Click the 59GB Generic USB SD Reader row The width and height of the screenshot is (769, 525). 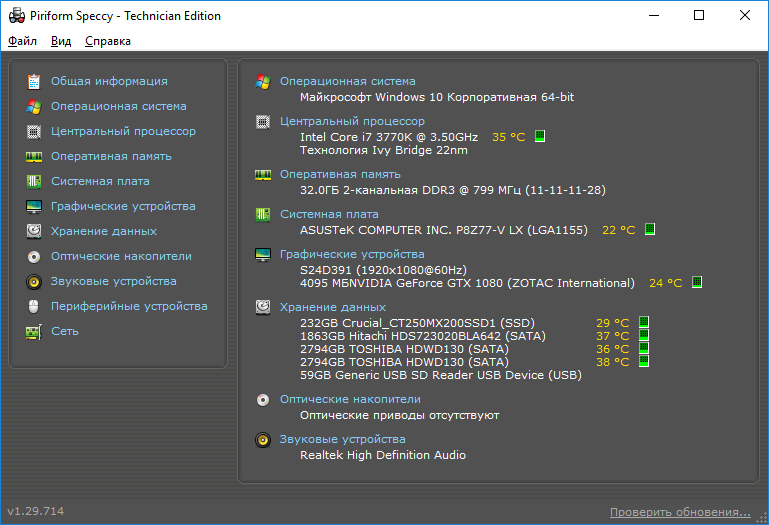click(x=441, y=375)
